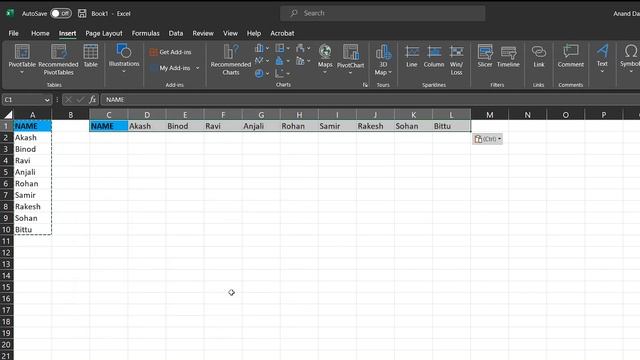
Task: Open Recommended PivotTables
Action: point(58,60)
